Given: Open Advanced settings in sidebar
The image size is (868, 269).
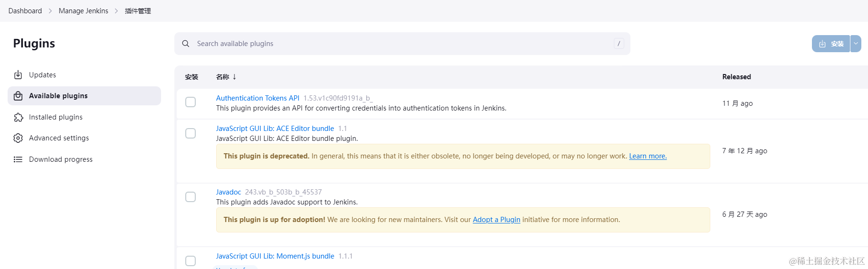Looking at the screenshot, I should (x=84, y=138).
